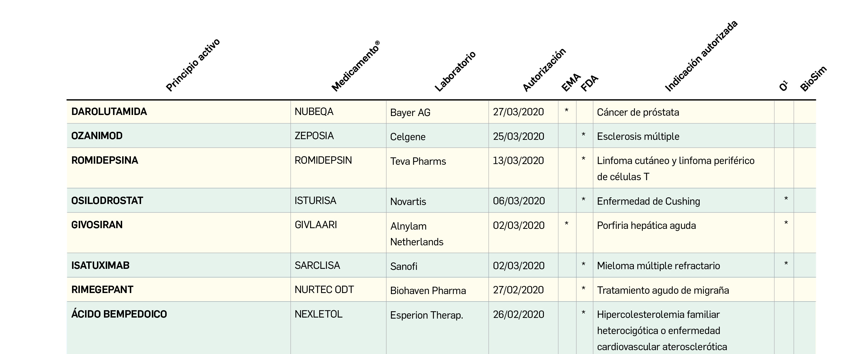Click the ROMIDEPSINA active ingredient cell
The width and height of the screenshot is (868, 354).
(x=104, y=161)
